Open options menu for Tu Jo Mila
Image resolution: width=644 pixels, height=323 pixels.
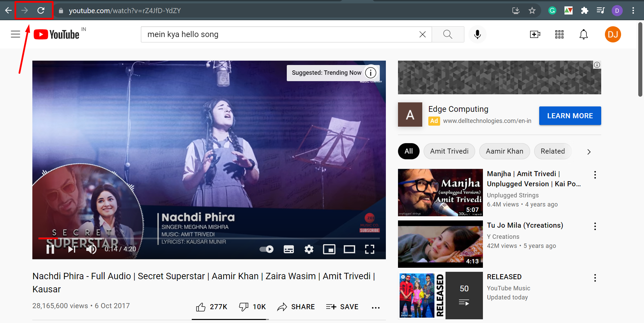595,226
